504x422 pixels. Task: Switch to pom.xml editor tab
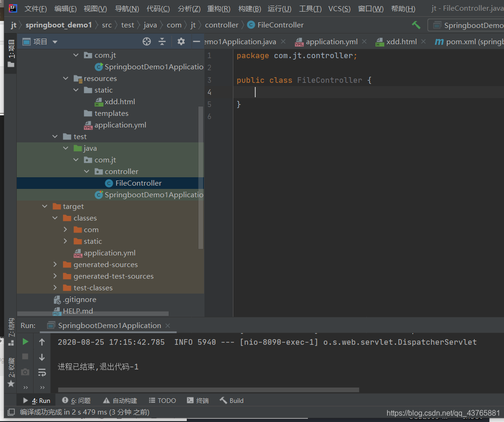click(x=469, y=42)
